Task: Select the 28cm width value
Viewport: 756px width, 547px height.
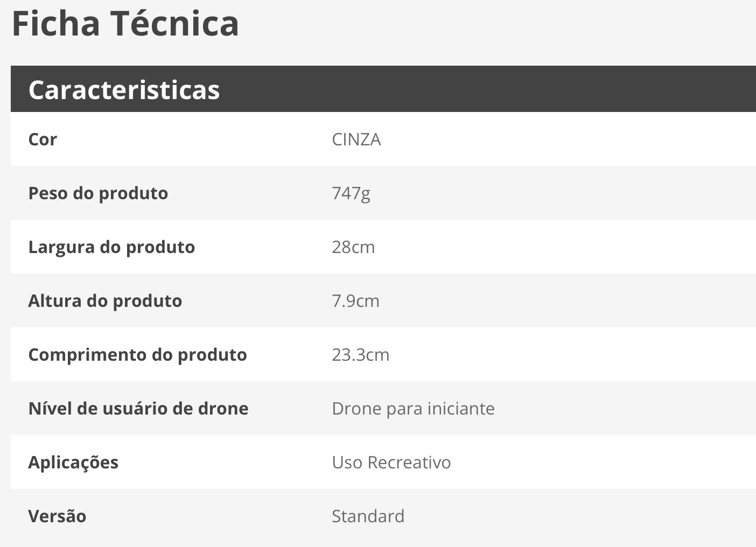Action: [x=353, y=247]
